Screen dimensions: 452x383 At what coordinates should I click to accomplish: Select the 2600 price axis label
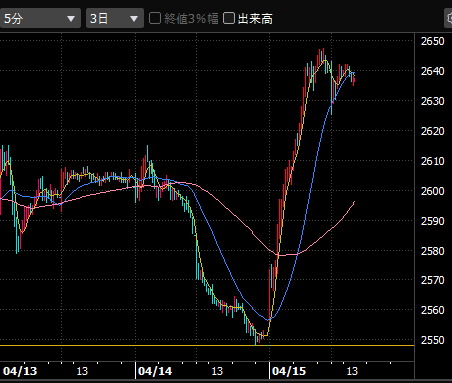point(433,191)
